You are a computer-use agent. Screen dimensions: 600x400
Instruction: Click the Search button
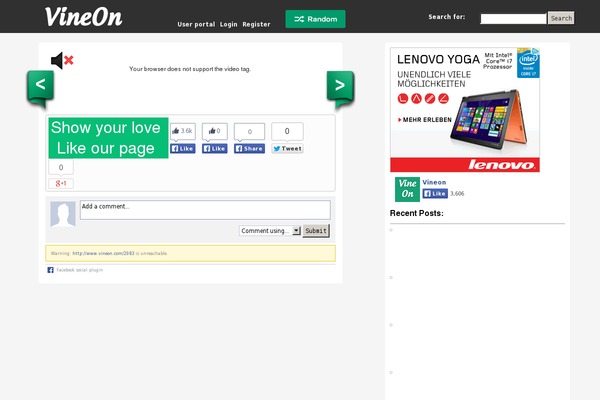pyautogui.click(x=561, y=18)
